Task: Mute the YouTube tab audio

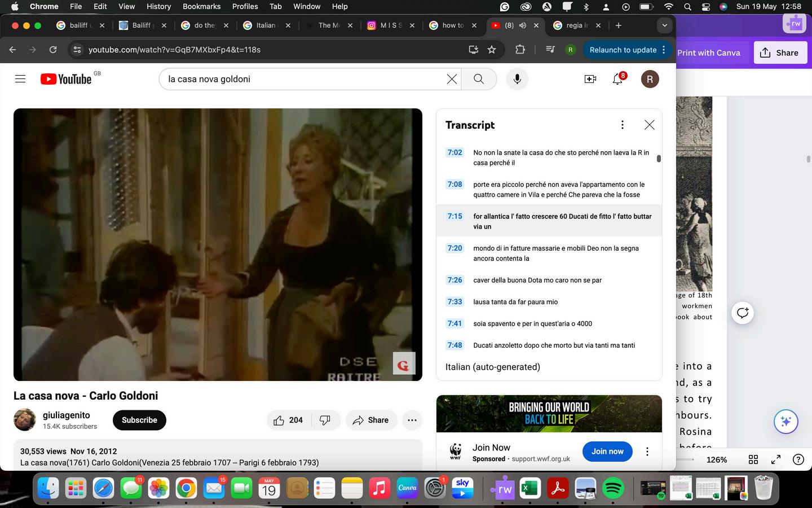Action: [x=523, y=25]
